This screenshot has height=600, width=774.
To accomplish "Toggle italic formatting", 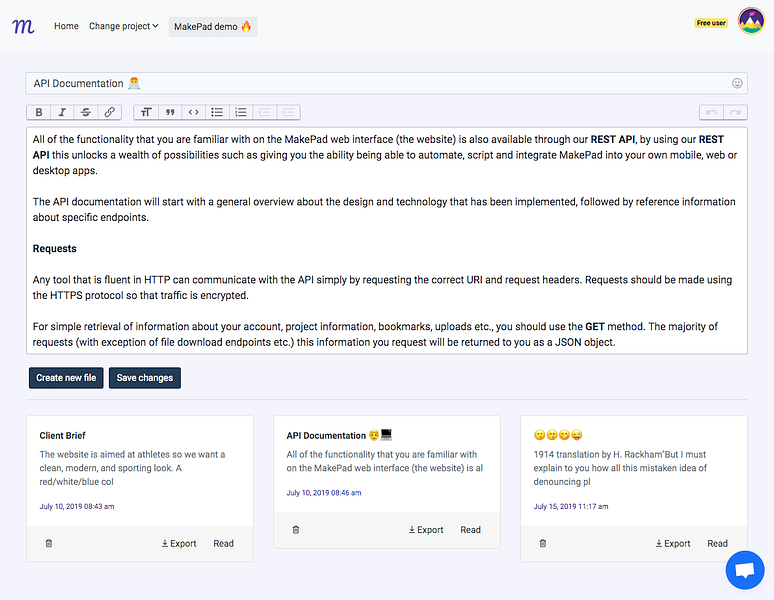I will tap(62, 112).
